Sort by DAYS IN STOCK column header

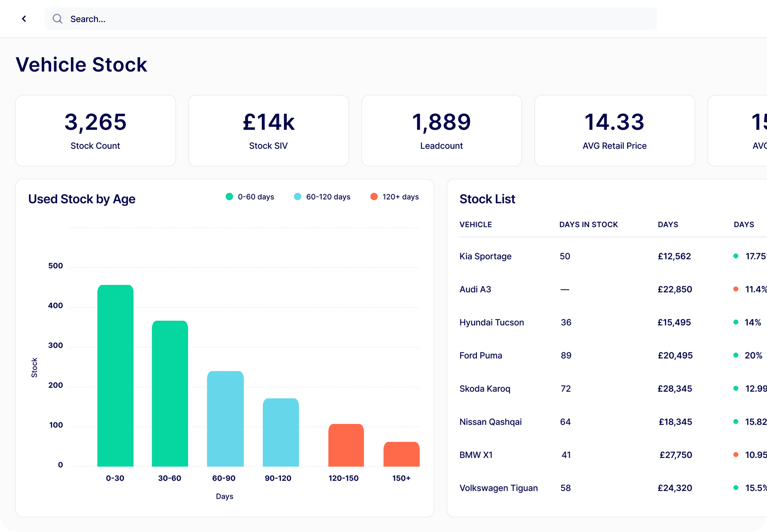(589, 224)
